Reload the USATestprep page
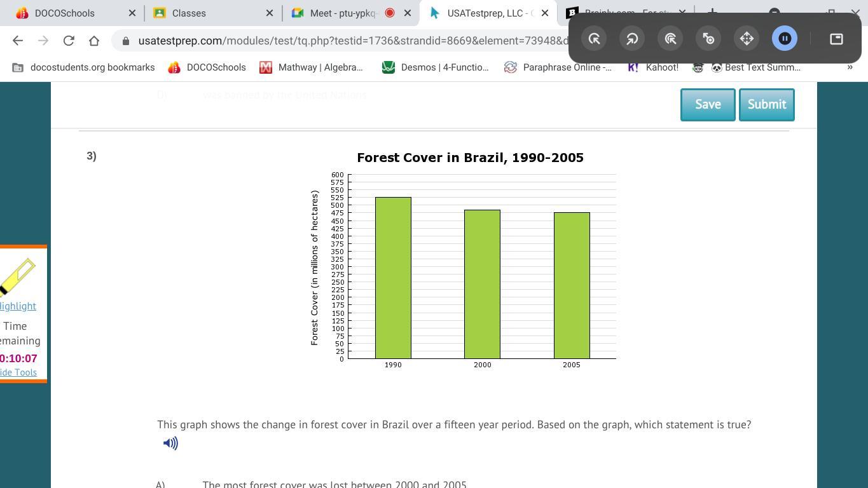This screenshot has height=488, width=868. 69,41
